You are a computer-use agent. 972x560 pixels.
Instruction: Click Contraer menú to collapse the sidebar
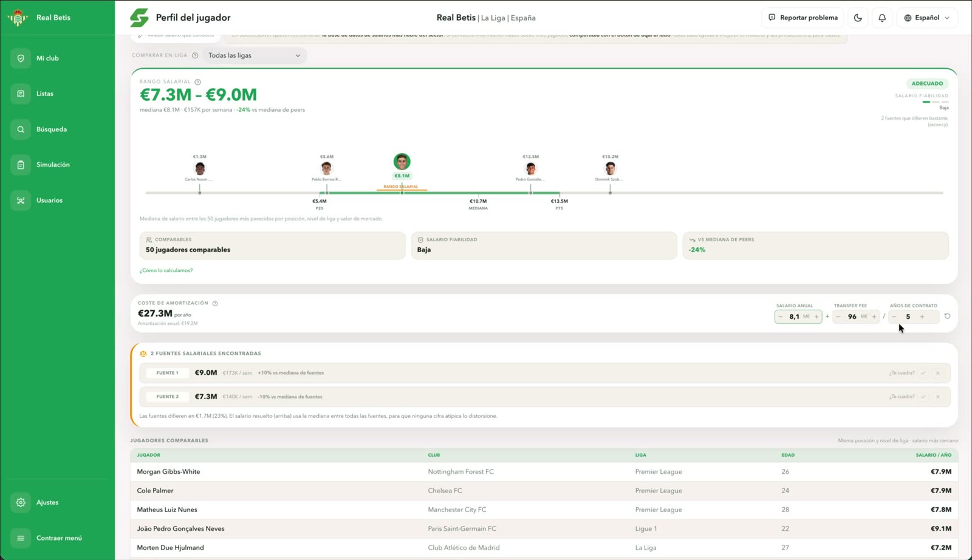click(x=59, y=538)
